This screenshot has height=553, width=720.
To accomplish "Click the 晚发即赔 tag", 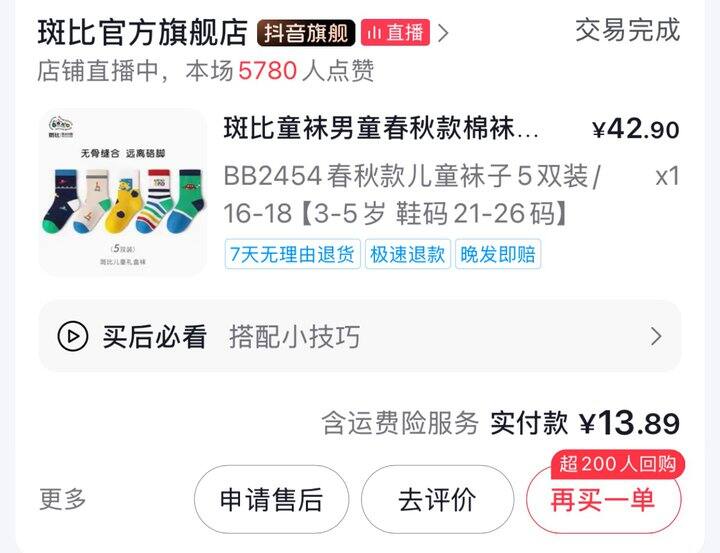I will (498, 254).
